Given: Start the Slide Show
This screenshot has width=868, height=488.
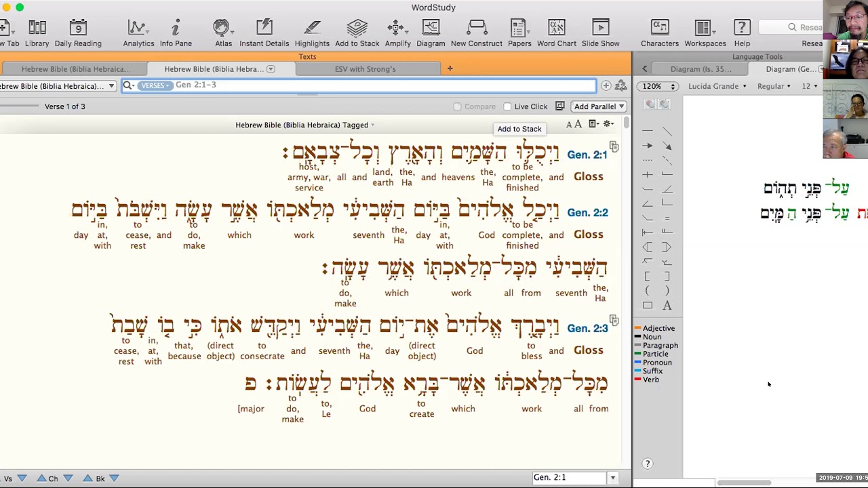Looking at the screenshot, I should [x=600, y=33].
